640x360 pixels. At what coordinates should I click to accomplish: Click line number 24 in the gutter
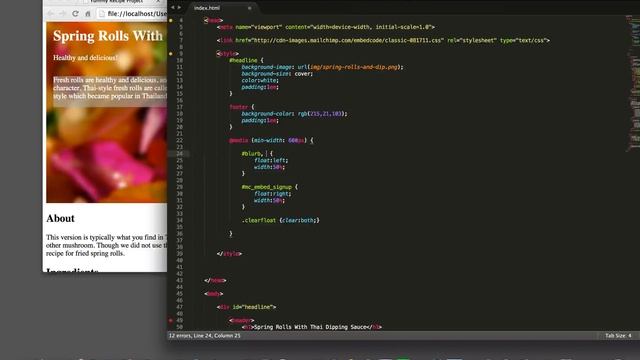click(x=180, y=154)
